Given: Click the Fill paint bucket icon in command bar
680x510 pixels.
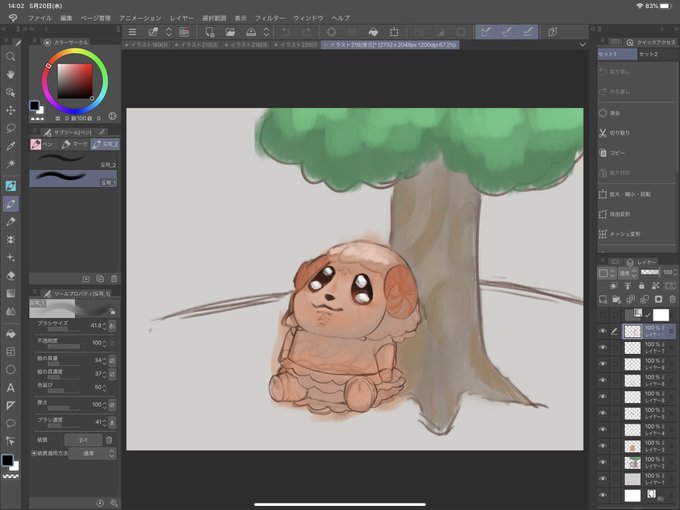Looking at the screenshot, I should coord(373,32).
